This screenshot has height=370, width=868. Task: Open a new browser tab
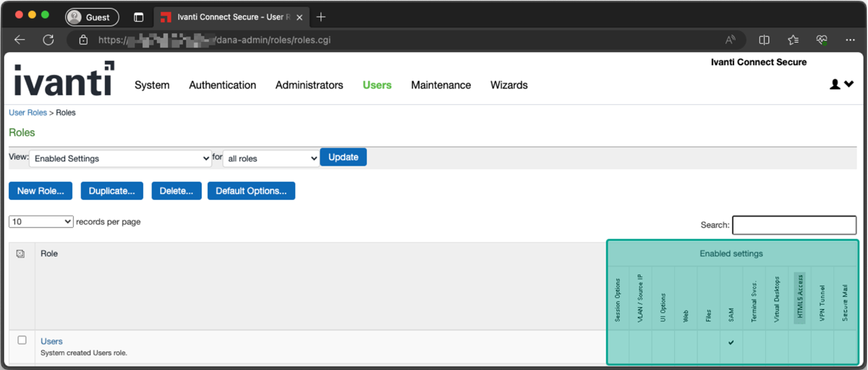tap(321, 17)
